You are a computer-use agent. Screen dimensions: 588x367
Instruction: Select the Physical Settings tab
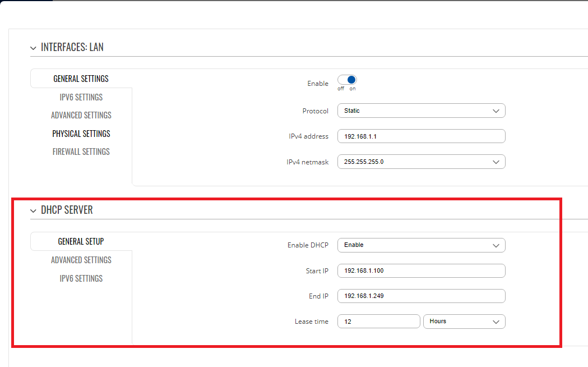pyautogui.click(x=81, y=134)
